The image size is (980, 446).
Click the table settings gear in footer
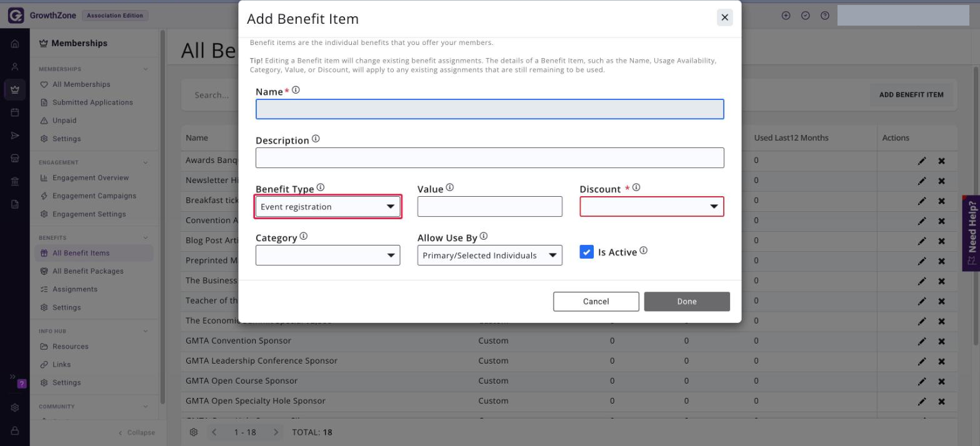click(x=194, y=432)
